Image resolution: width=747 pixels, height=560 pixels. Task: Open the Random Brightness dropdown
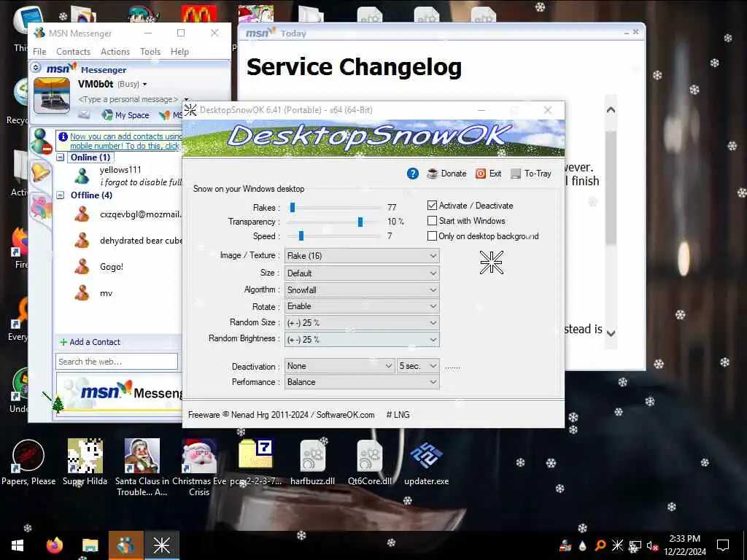click(x=362, y=340)
